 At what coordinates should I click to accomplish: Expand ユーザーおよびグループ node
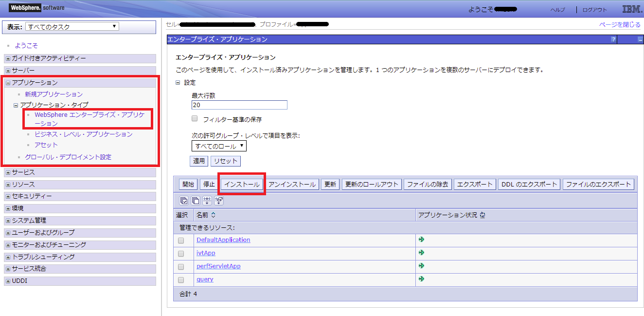pos(8,233)
